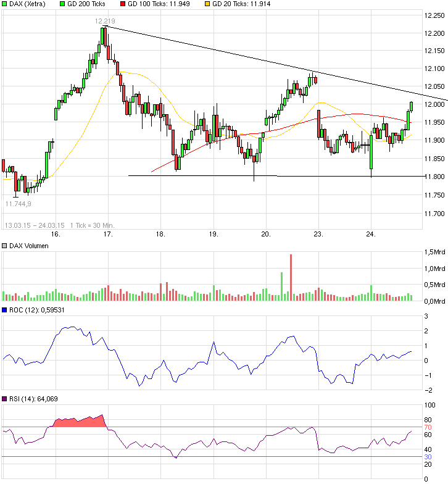Click the 12.150 price axis label
The width and height of the screenshot is (448, 484).
click(x=434, y=51)
